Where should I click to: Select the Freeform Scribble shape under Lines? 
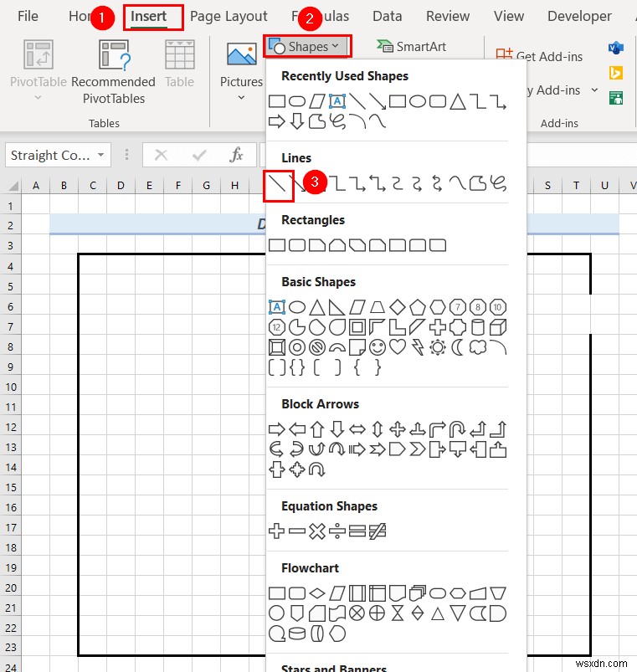[498, 183]
